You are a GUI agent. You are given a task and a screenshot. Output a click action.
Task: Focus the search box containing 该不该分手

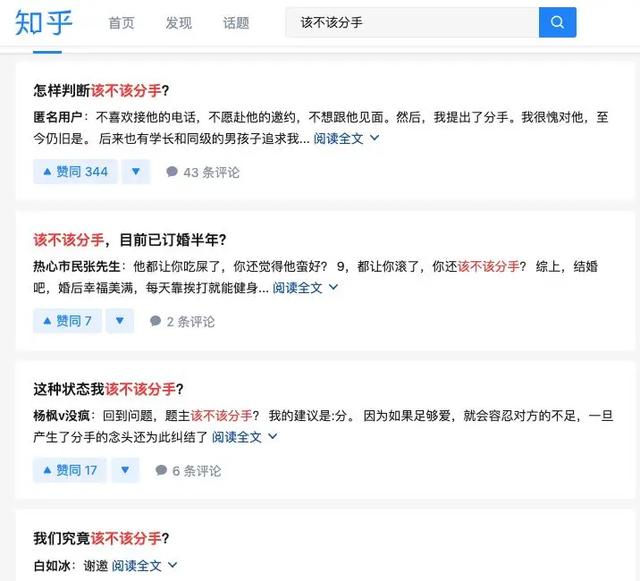coord(412,22)
